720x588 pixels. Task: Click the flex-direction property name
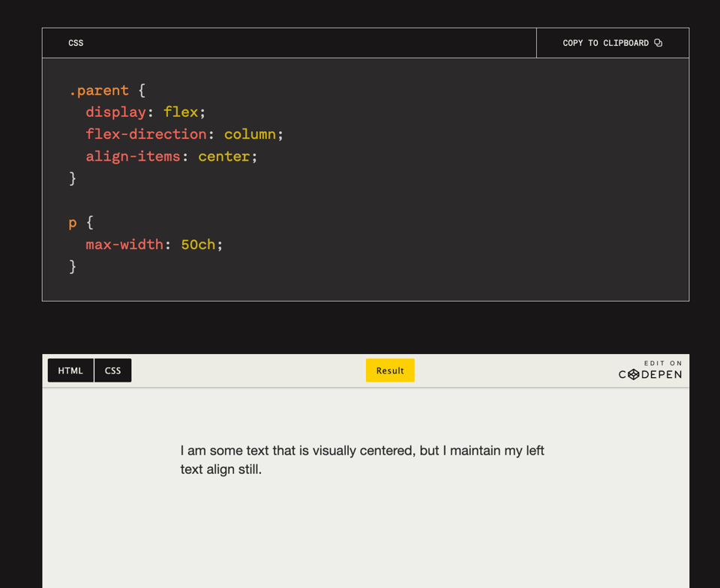(x=145, y=134)
